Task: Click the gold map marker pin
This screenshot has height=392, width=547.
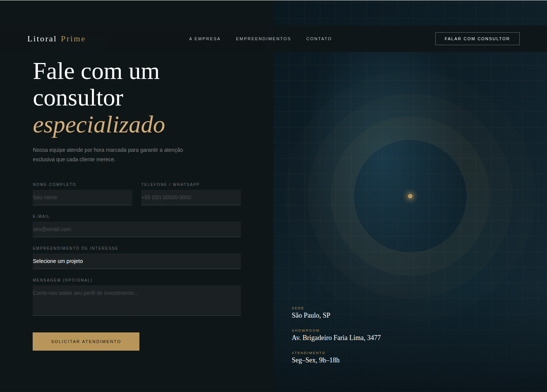Action: pos(410,196)
